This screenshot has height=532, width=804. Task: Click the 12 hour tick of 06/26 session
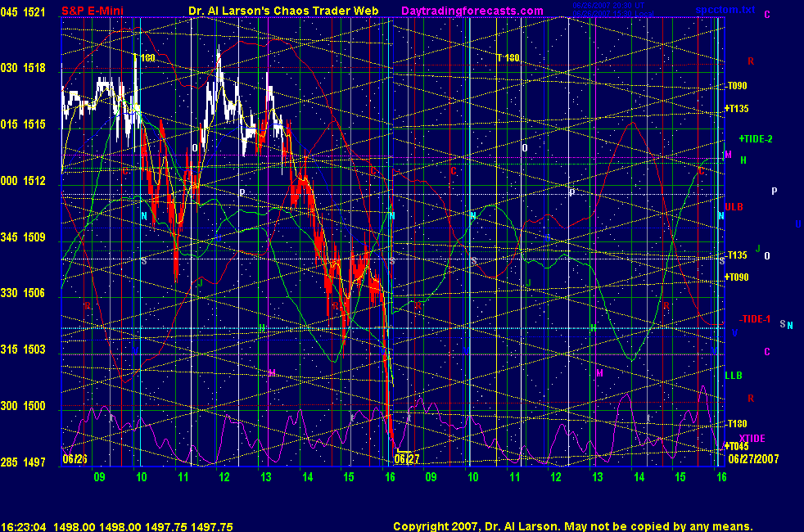coord(224,477)
